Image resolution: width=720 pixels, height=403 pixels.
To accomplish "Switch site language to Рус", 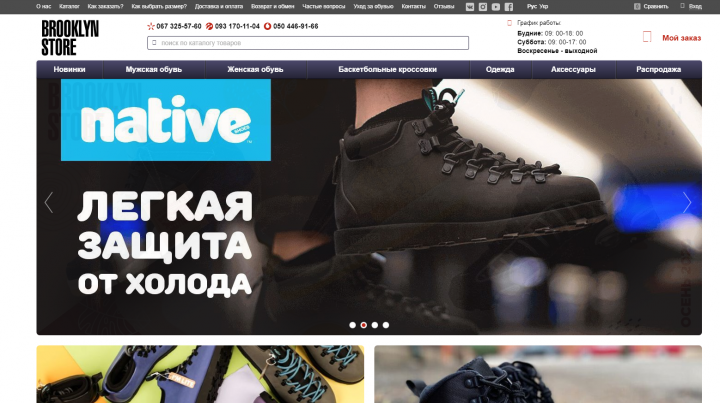I will tap(532, 6).
